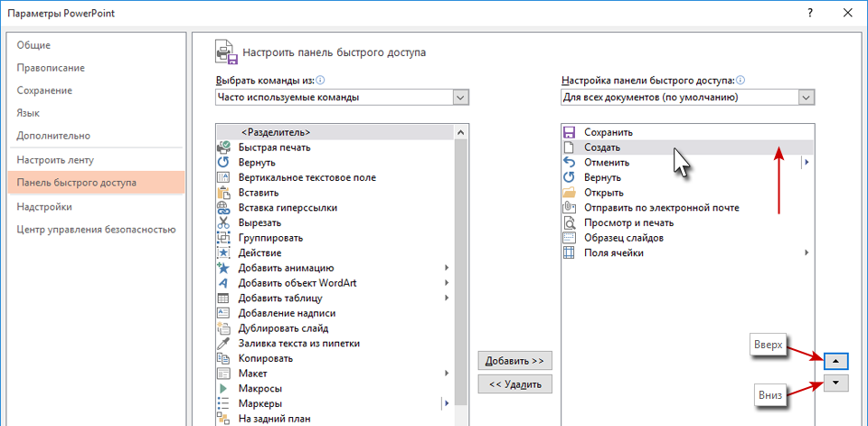
Task: Select the На задний план icon
Action: click(223, 418)
